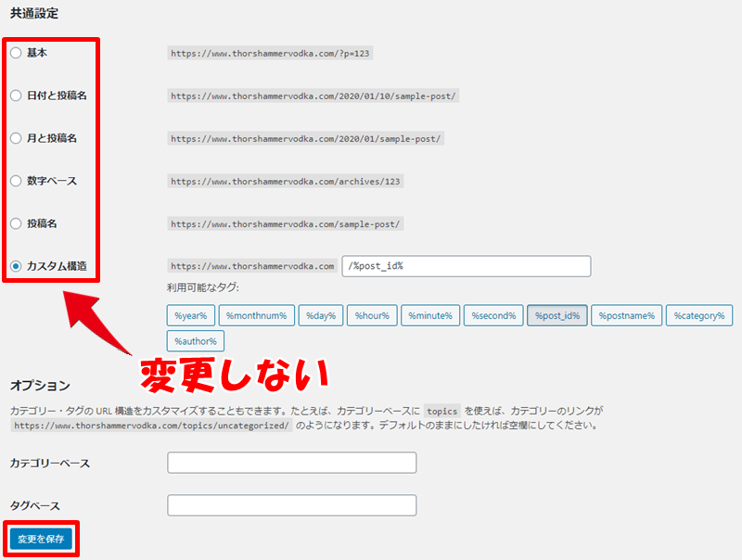Insert the %year% tag

[192, 316]
